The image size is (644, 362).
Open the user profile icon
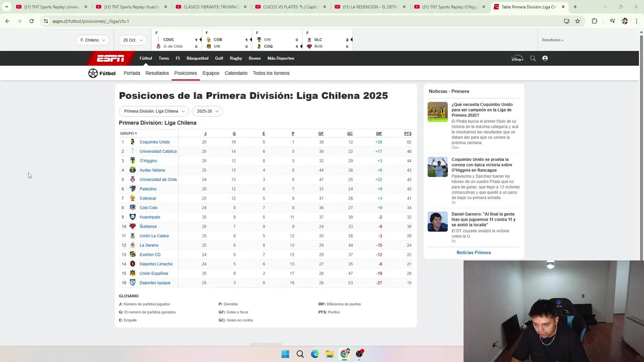[x=545, y=58]
